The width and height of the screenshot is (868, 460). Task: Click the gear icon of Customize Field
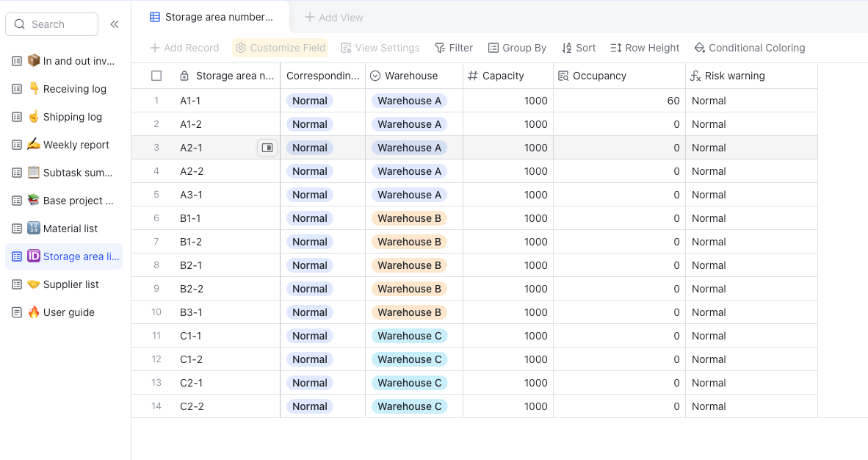pyautogui.click(x=241, y=48)
